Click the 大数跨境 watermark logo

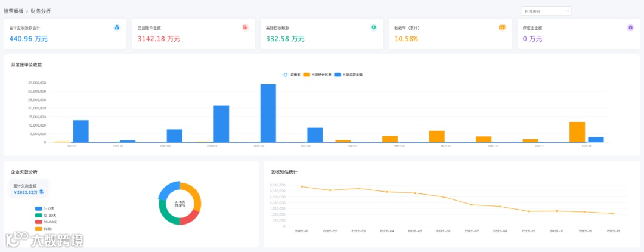[44, 239]
